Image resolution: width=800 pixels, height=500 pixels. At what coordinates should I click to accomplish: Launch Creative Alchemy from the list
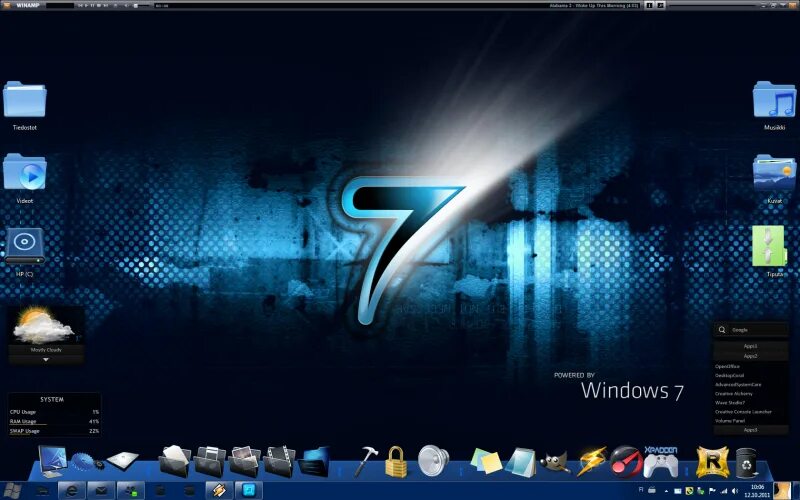pos(733,394)
